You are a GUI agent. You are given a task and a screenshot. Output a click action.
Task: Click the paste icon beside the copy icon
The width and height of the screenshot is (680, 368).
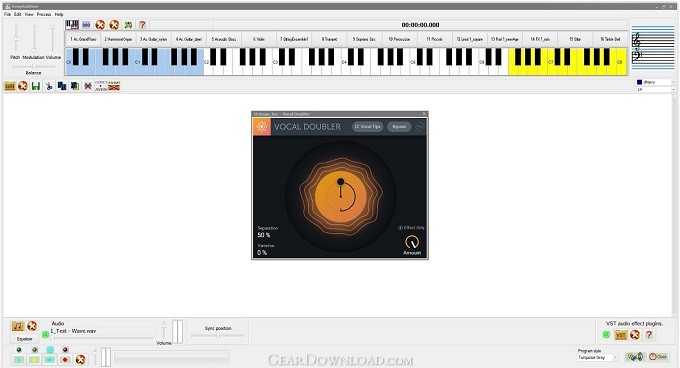pyautogui.click(x=75, y=86)
